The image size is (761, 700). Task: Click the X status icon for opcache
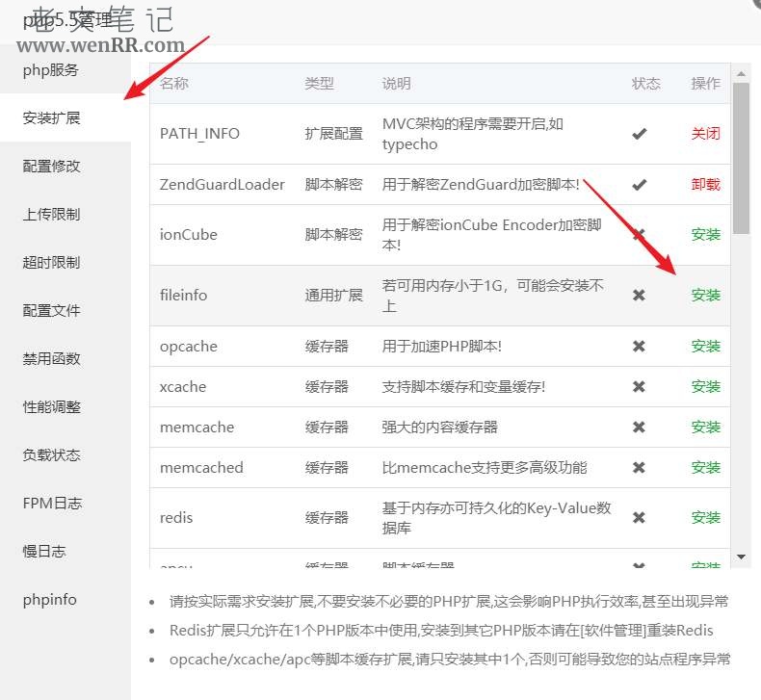(x=639, y=347)
